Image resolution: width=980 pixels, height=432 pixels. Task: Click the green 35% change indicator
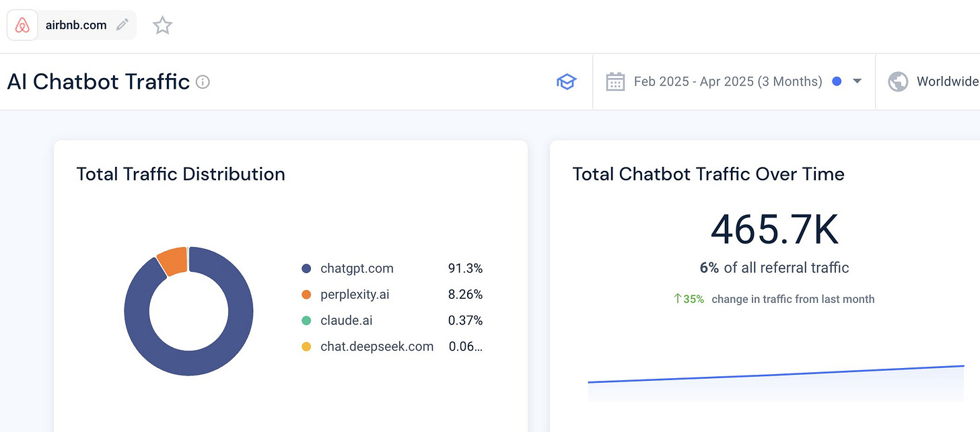(x=689, y=299)
